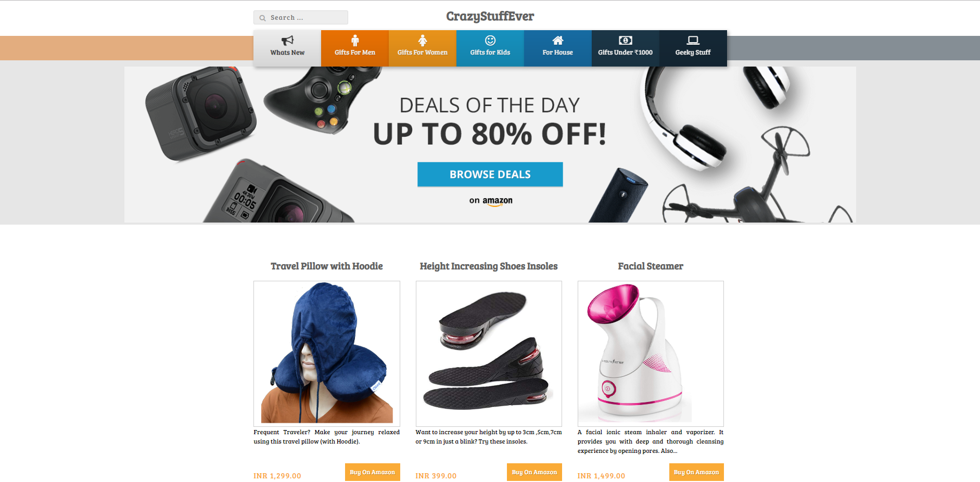Buy the Travel Pillow on Amazon

tap(373, 472)
